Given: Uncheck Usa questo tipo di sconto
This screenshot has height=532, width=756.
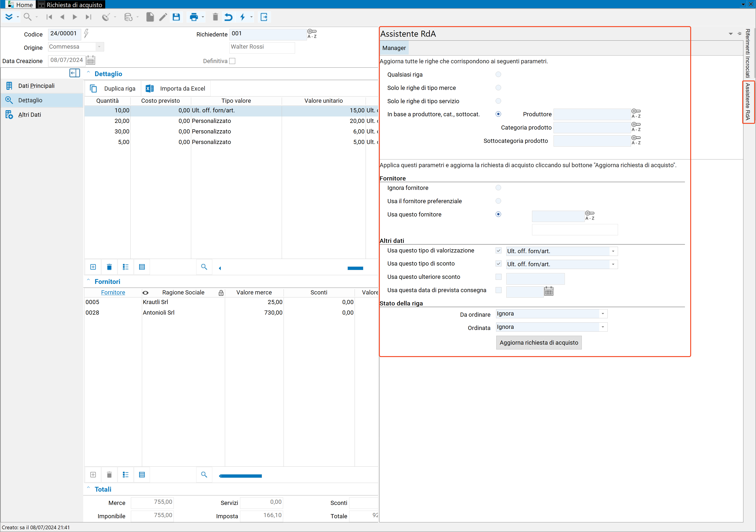Looking at the screenshot, I should tap(499, 263).
